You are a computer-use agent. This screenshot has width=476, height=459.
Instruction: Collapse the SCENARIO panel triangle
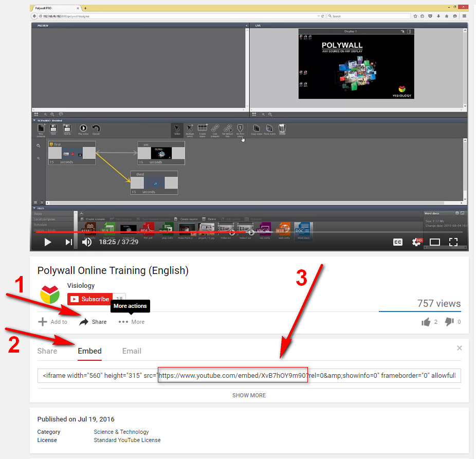pyautogui.click(x=34, y=120)
